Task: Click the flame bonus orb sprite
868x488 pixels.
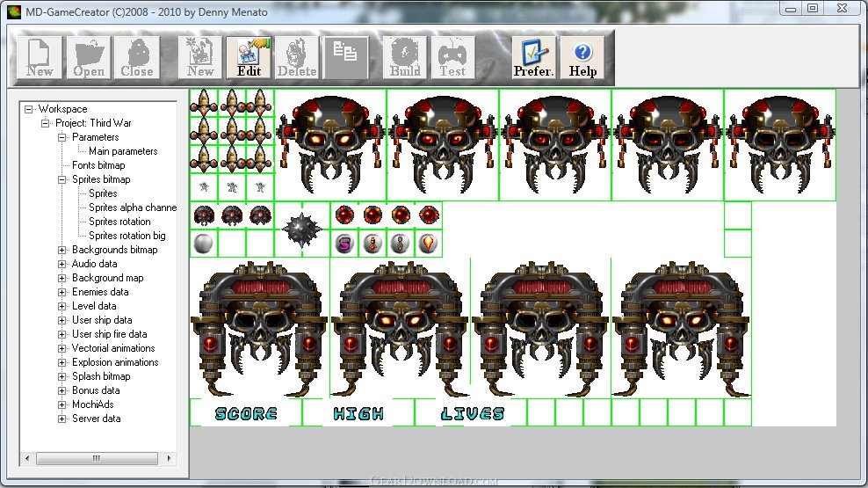Action: [428, 244]
